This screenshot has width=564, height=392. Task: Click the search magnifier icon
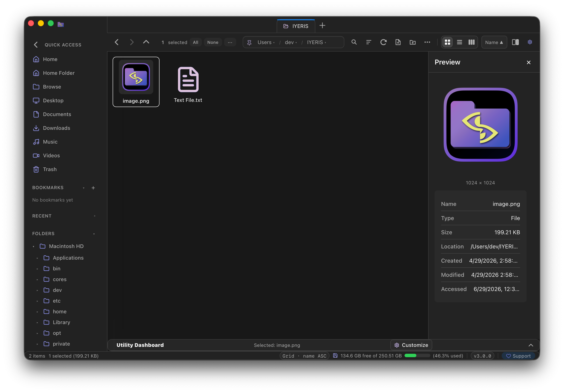point(354,42)
